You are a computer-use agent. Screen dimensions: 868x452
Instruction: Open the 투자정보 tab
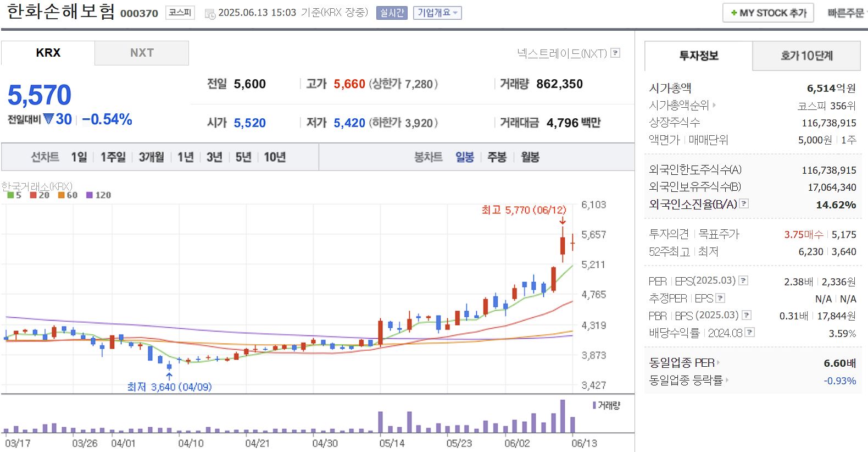[698, 56]
